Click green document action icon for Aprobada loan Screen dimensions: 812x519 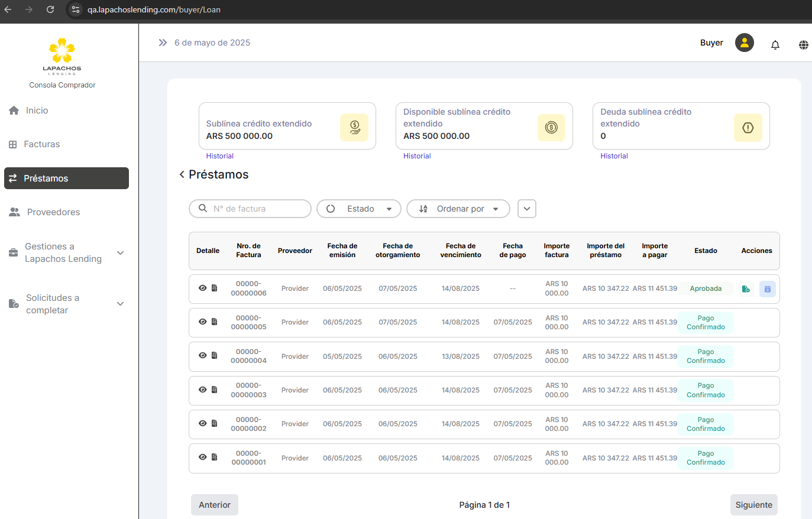tap(746, 289)
